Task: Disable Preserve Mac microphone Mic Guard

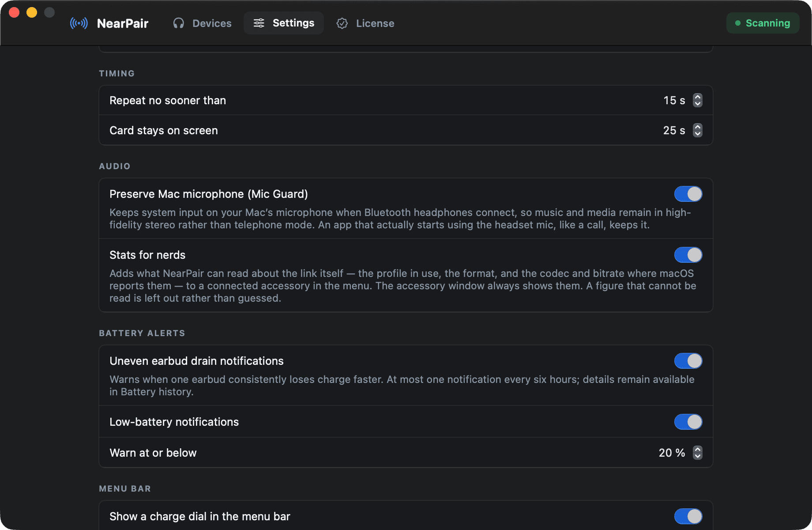Action: tap(688, 194)
